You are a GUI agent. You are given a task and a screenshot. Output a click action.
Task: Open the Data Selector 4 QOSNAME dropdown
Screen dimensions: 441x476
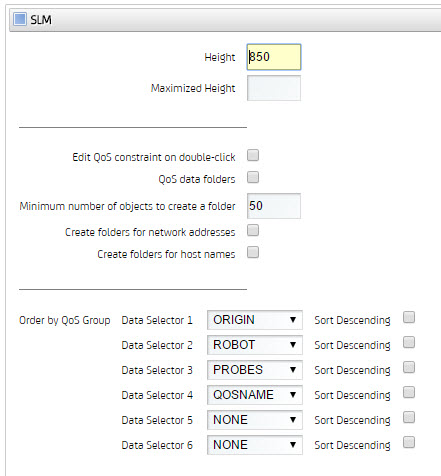coord(255,395)
